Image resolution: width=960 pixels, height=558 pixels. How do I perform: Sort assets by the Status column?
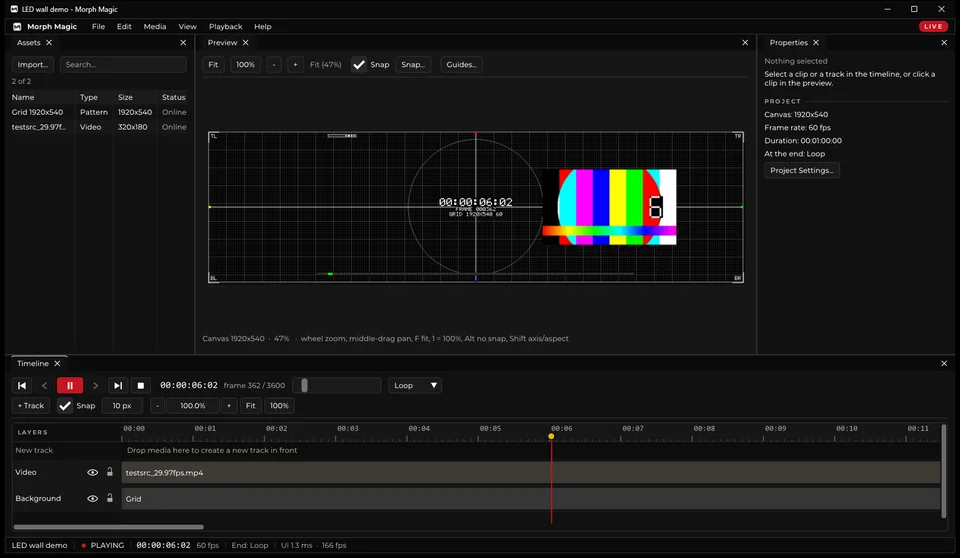173,97
